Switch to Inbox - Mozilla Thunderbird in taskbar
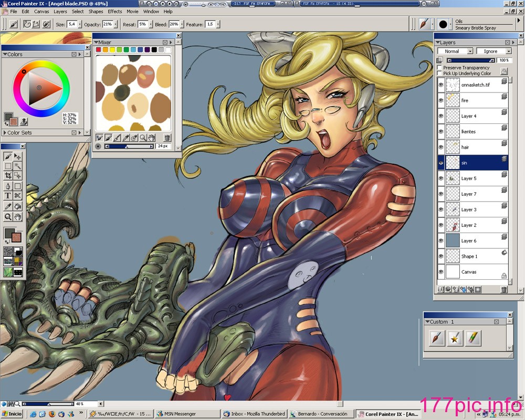The width and height of the screenshot is (525, 420). tap(254, 414)
